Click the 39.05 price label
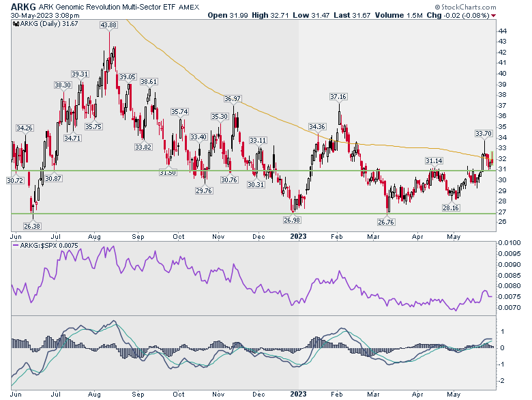This screenshot has width=532, height=400. click(x=128, y=77)
